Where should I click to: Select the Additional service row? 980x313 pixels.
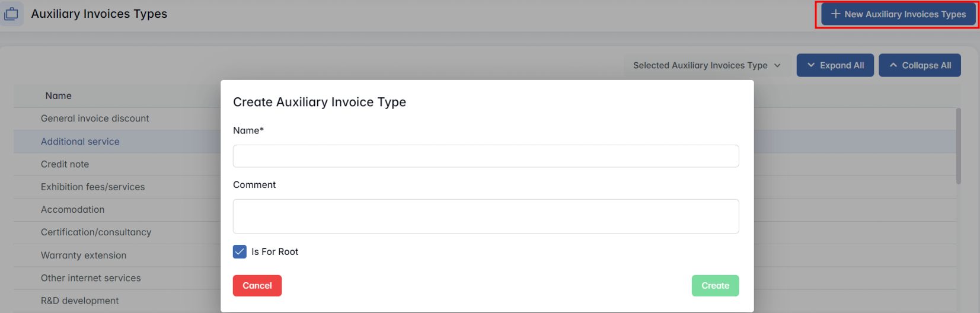click(x=80, y=142)
